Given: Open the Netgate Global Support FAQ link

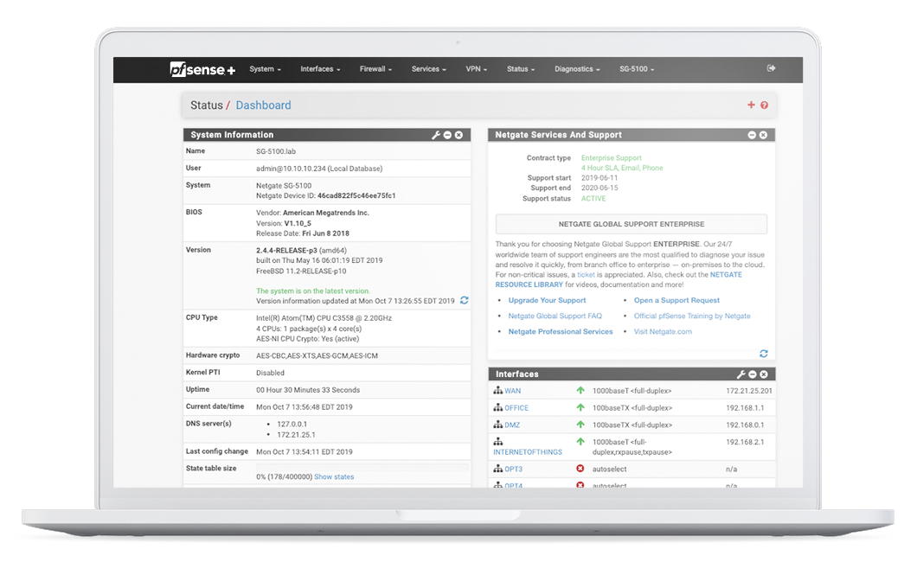Looking at the screenshot, I should 555,316.
